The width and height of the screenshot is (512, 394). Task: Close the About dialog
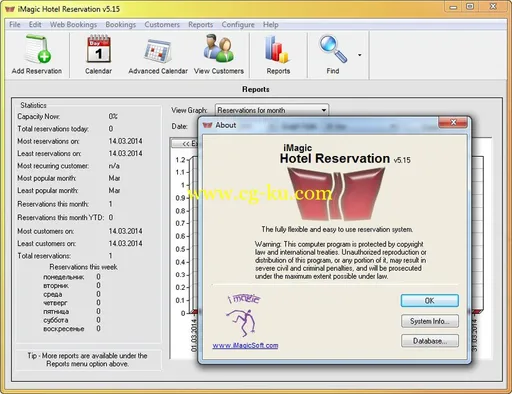click(x=453, y=122)
